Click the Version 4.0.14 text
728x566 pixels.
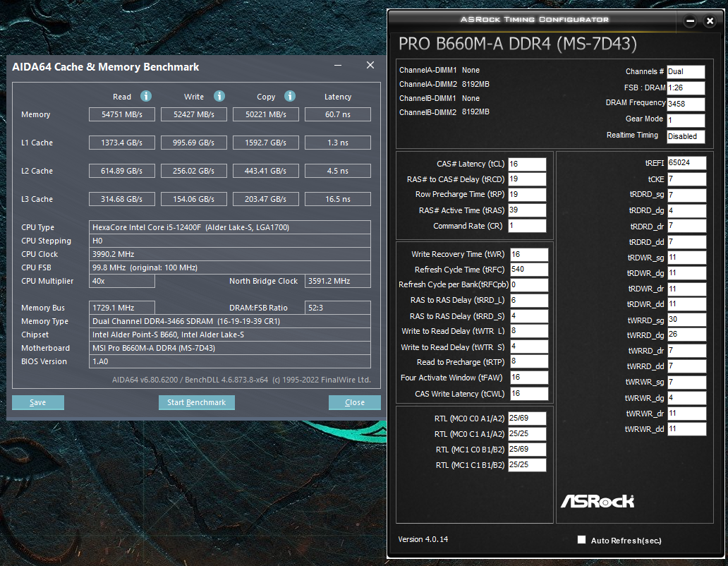(423, 539)
